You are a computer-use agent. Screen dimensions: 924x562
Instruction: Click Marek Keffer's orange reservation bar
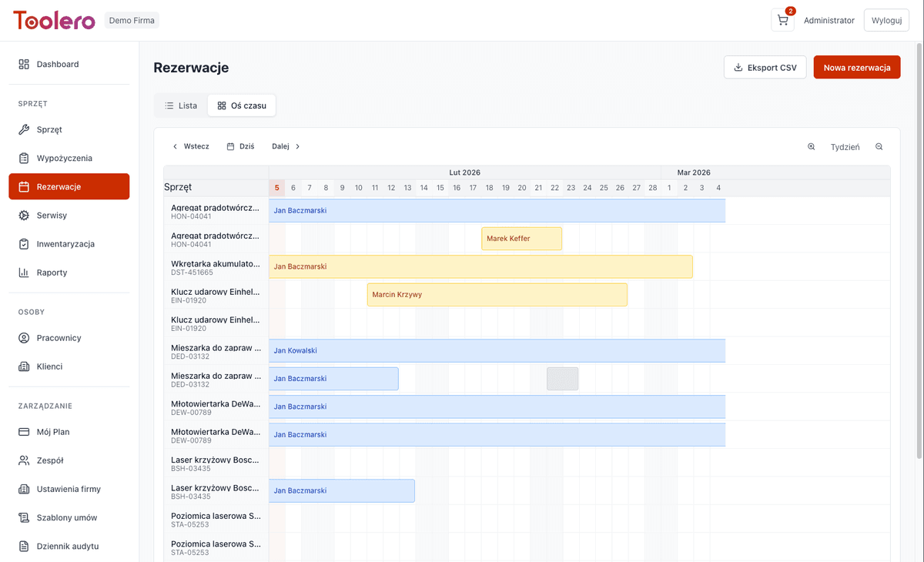(521, 239)
